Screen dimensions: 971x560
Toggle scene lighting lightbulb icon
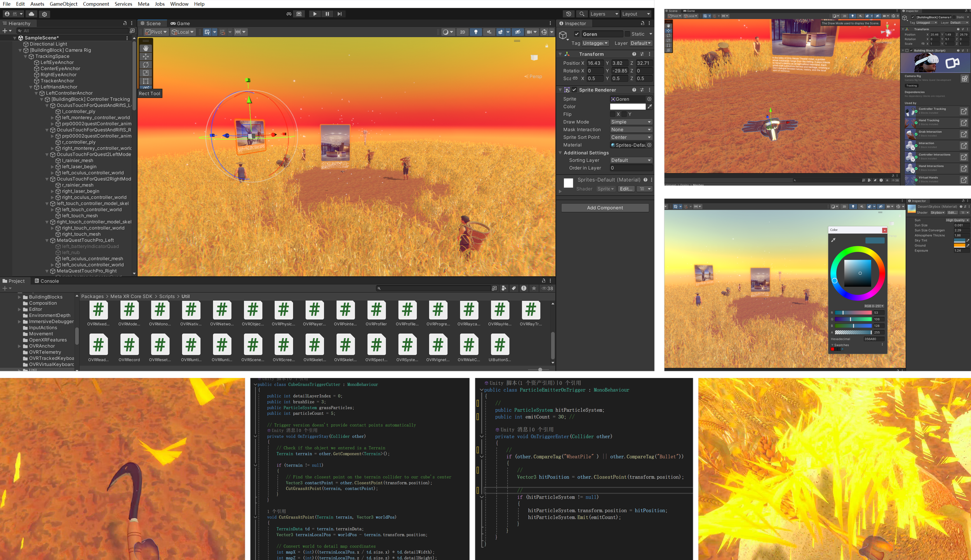[x=476, y=32]
